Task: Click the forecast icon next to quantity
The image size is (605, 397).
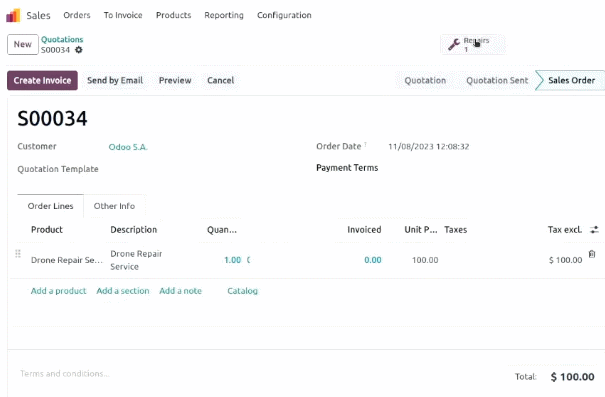Action: click(248, 260)
